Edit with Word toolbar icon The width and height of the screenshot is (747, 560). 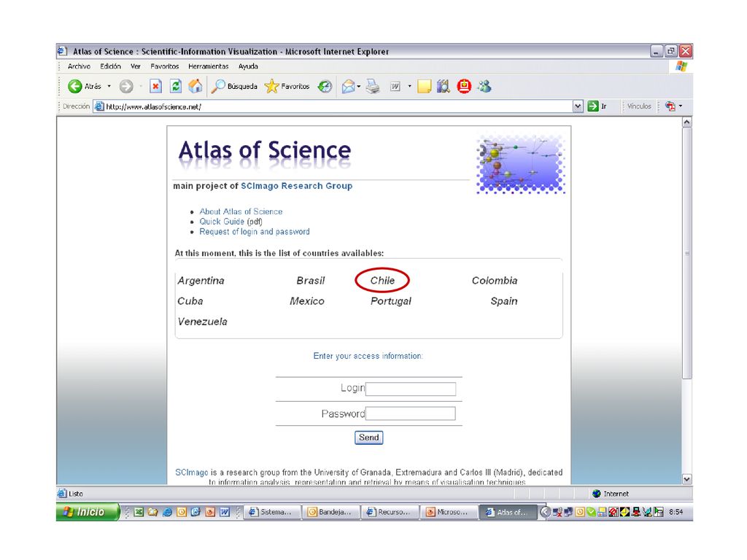(x=395, y=86)
